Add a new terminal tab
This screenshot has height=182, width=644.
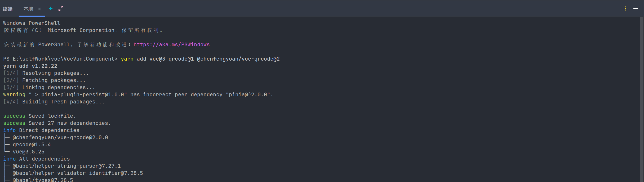pos(51,9)
